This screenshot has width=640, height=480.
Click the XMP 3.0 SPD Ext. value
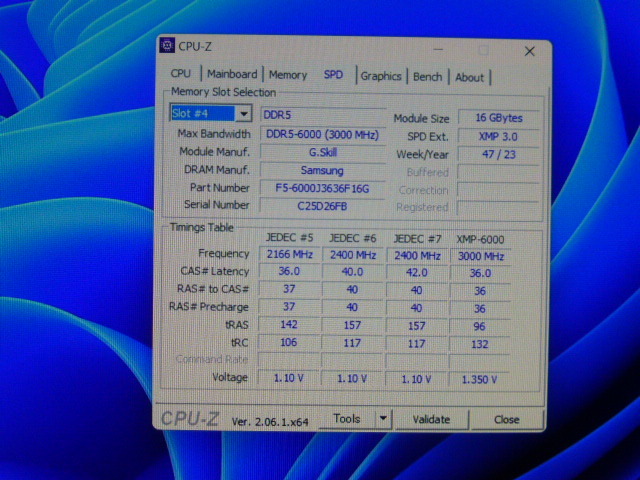coord(498,136)
